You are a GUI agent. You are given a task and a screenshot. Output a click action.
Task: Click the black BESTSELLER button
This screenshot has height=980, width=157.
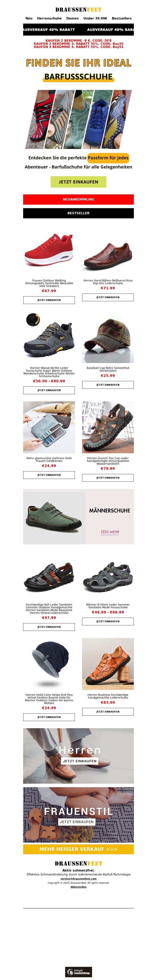pyautogui.click(x=78, y=213)
